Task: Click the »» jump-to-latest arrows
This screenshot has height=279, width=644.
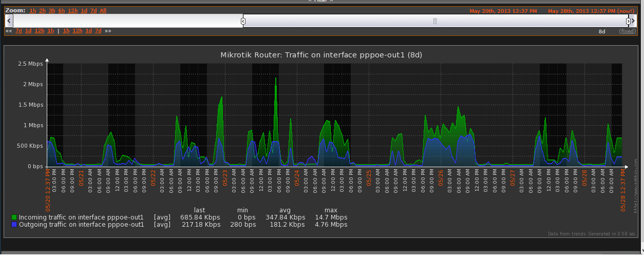Action: [108, 31]
